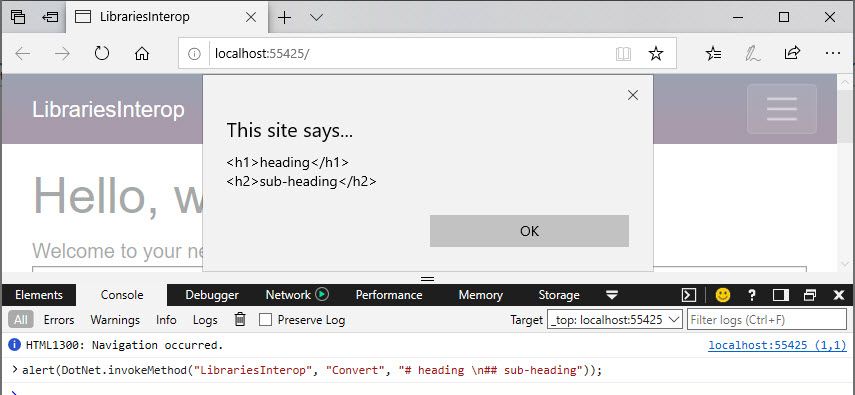The image size is (855, 395).
Task: Expand the Target frame dropdown
Action: point(615,319)
